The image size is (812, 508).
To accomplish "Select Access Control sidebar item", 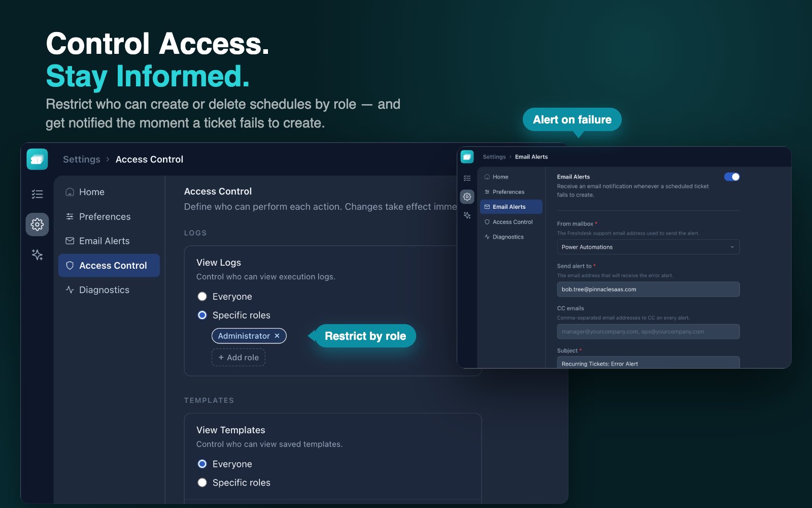I will pyautogui.click(x=109, y=265).
